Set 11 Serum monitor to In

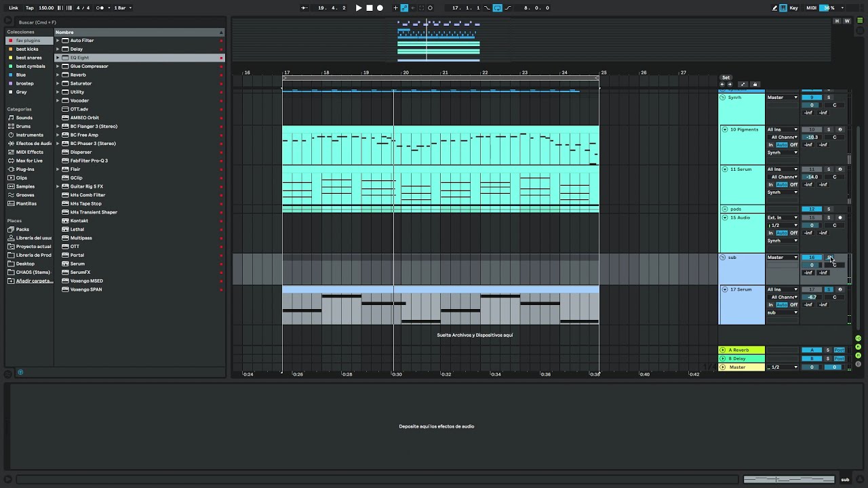pyautogui.click(x=770, y=184)
